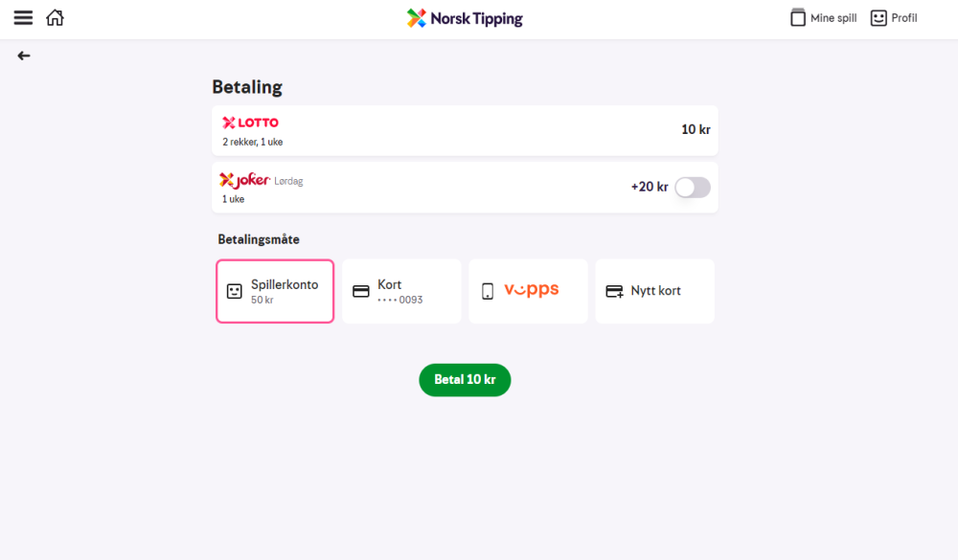Choose the Kort ending in 0093
The width and height of the screenshot is (958, 560).
tap(401, 291)
